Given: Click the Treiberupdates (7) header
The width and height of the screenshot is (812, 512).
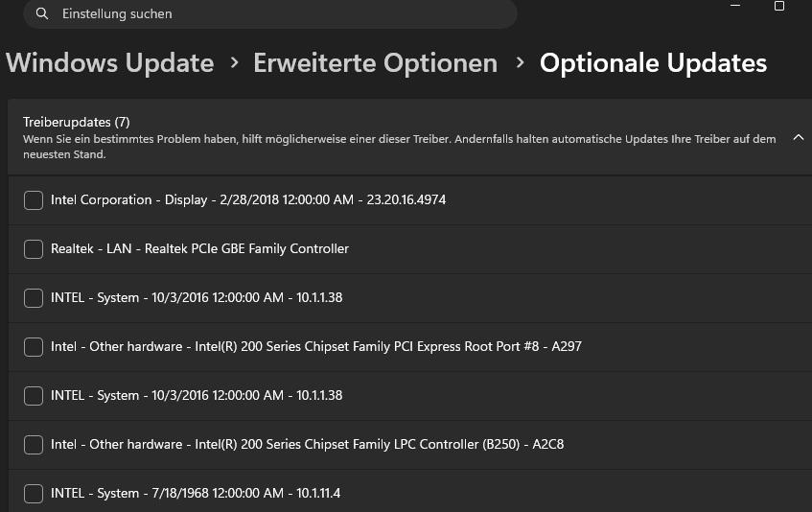Looking at the screenshot, I should pyautogui.click(x=76, y=122).
